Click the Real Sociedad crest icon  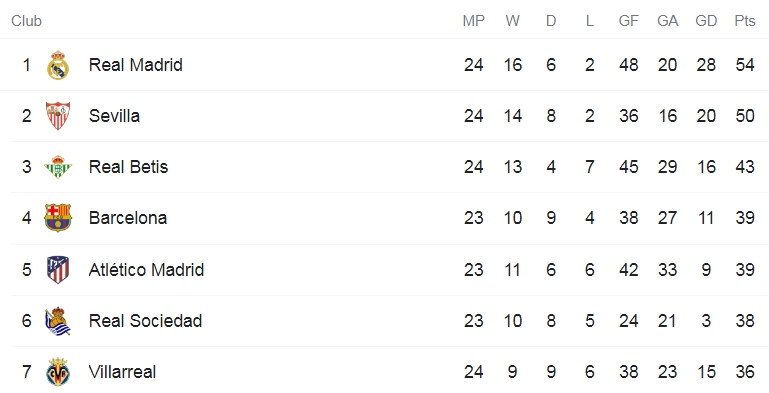[x=58, y=321]
